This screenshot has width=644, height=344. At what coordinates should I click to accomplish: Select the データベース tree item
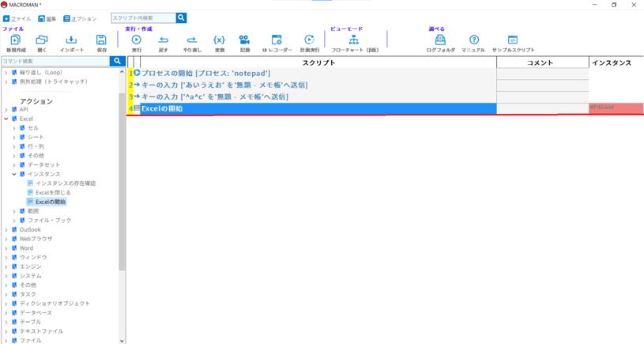pos(36,313)
